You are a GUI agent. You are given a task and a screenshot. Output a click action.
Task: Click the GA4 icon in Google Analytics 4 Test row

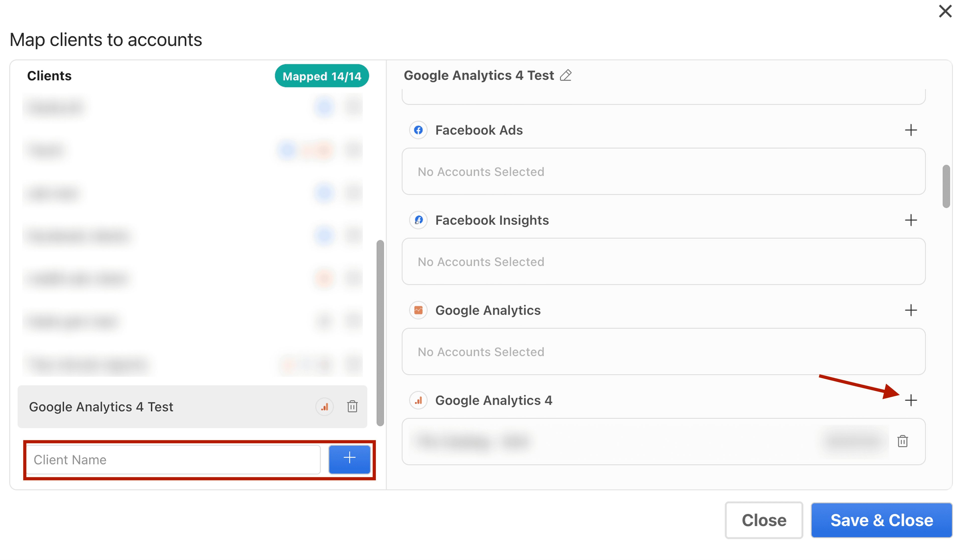click(324, 407)
